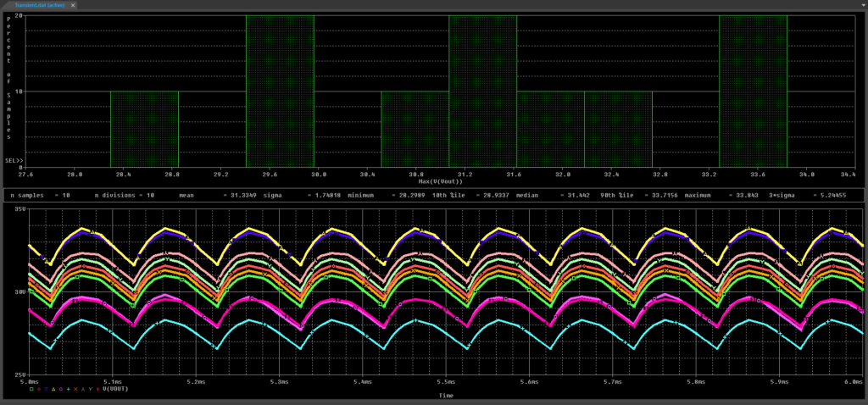Click the yellow triangle legend symbol
Viewport: 868px width, 405px height.
53,389
